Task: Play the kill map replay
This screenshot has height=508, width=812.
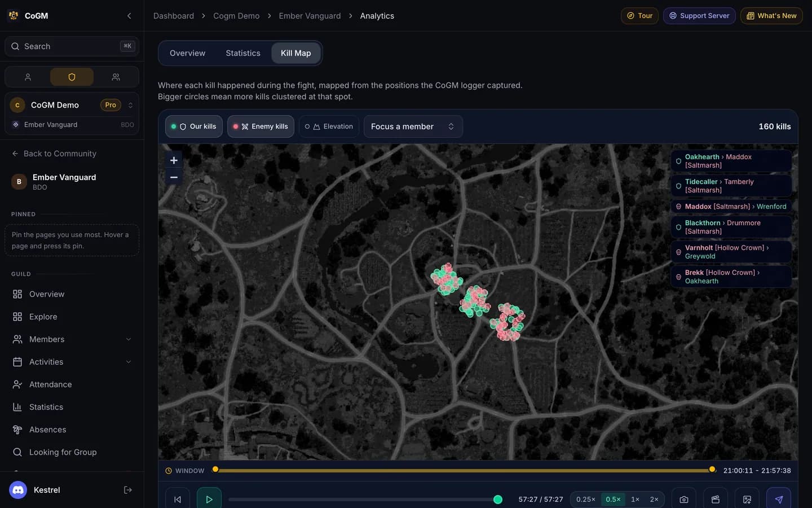Action: tap(209, 499)
